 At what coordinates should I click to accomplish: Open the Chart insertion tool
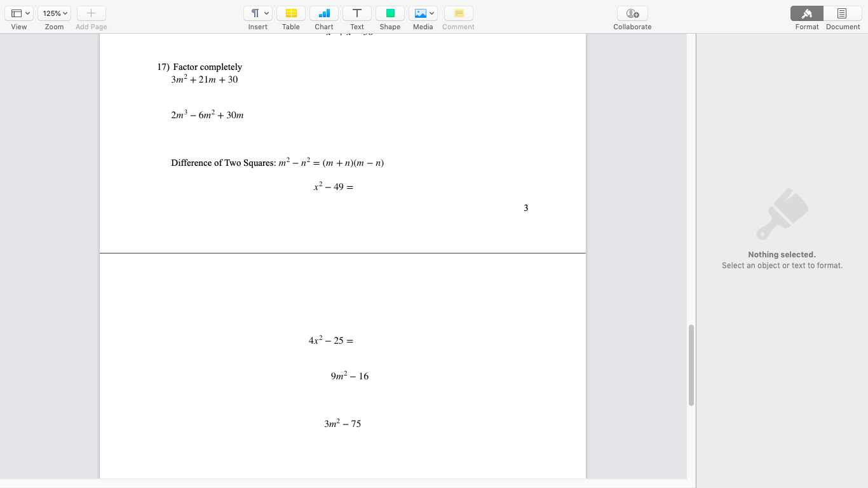click(x=323, y=13)
